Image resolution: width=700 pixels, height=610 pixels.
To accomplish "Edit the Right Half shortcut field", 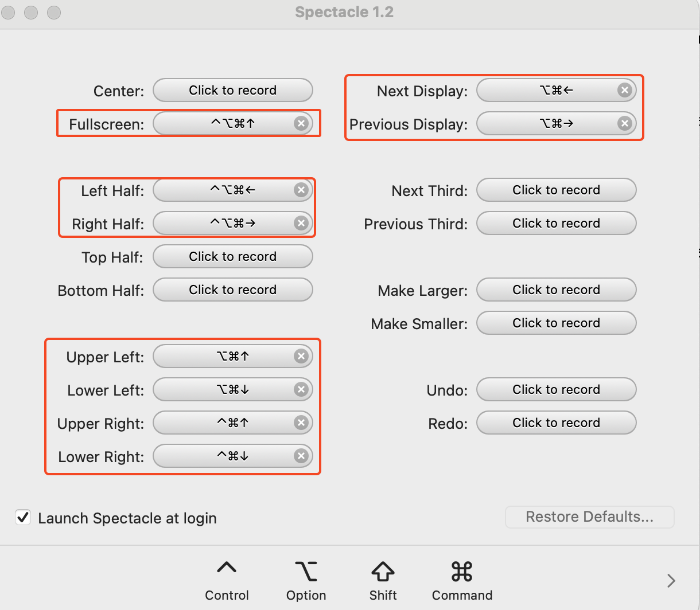I will [233, 223].
